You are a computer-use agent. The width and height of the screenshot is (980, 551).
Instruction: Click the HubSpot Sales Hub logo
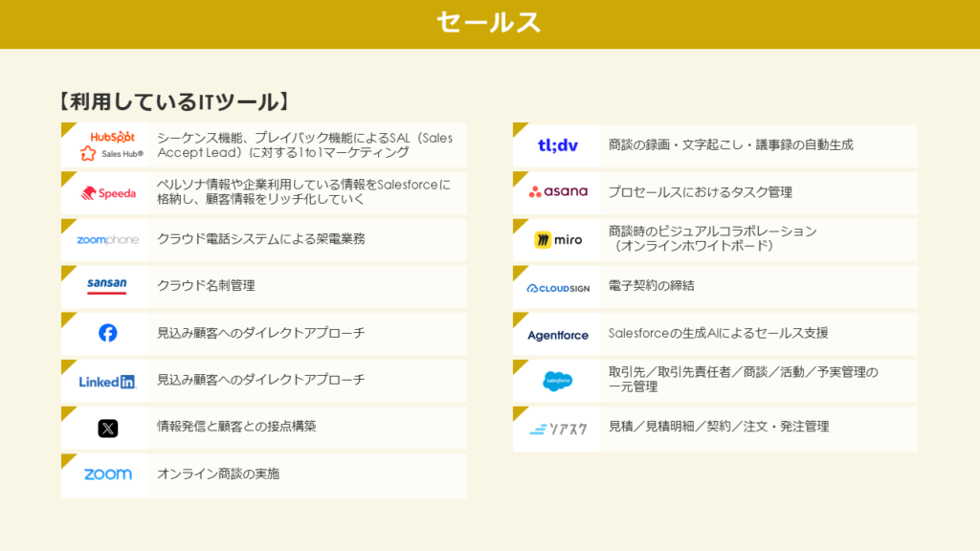tap(107, 144)
